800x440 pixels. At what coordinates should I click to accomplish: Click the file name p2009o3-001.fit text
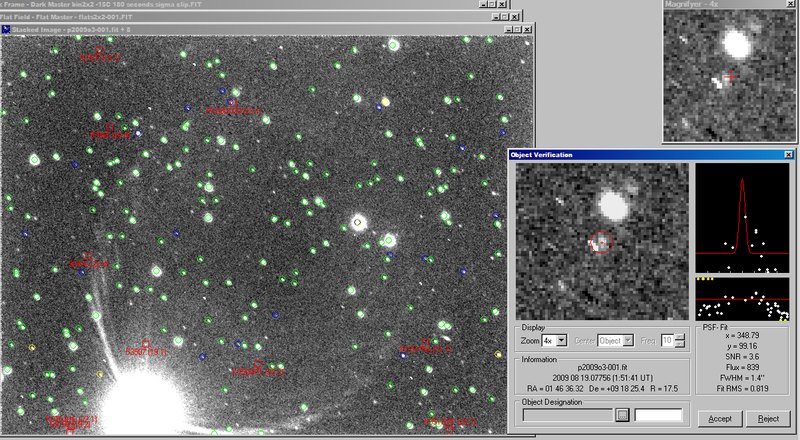tap(603, 367)
